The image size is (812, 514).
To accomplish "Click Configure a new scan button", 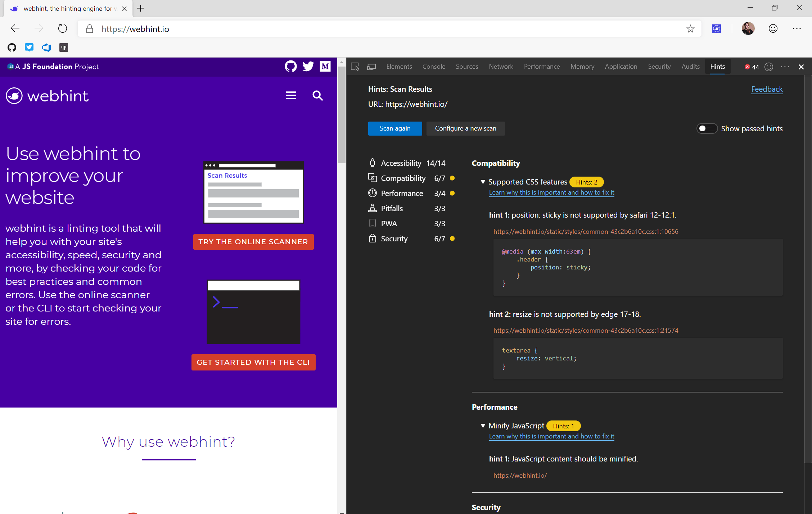I will 465,129.
